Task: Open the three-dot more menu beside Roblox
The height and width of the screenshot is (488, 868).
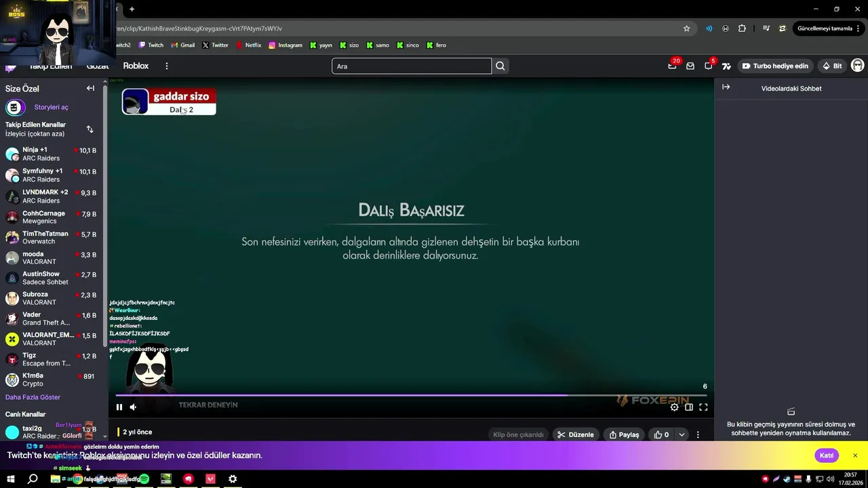Action: point(166,66)
